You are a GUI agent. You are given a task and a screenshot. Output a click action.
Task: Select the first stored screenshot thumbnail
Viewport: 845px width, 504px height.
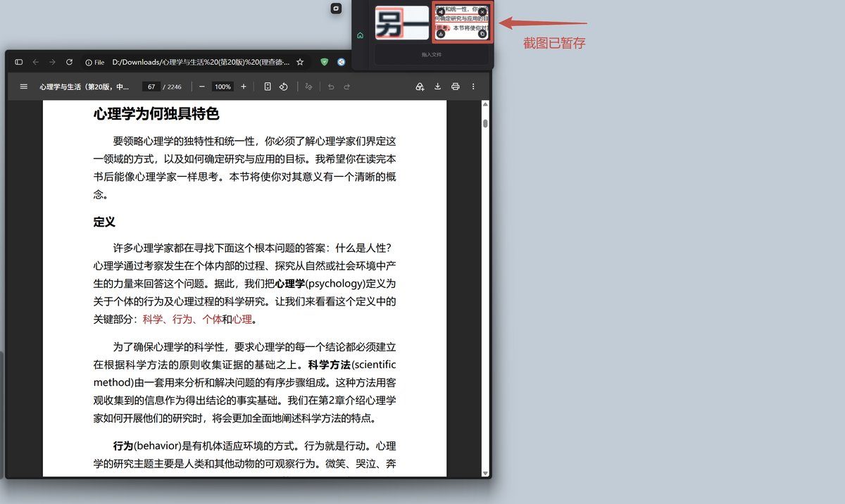coord(401,23)
